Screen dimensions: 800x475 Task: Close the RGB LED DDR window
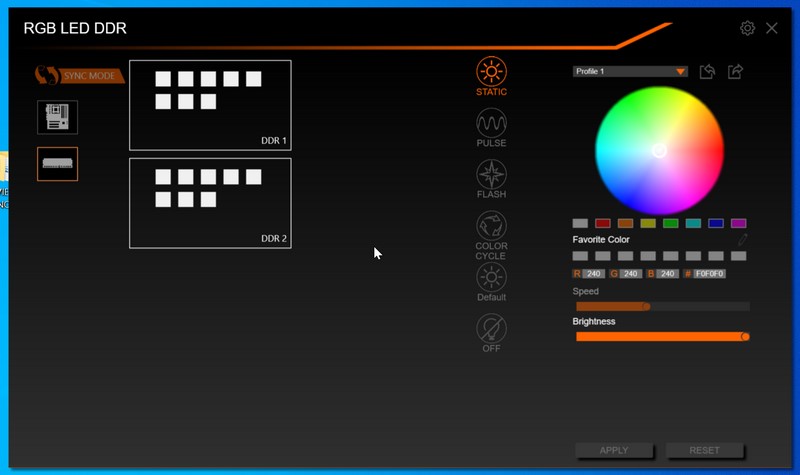[771, 28]
